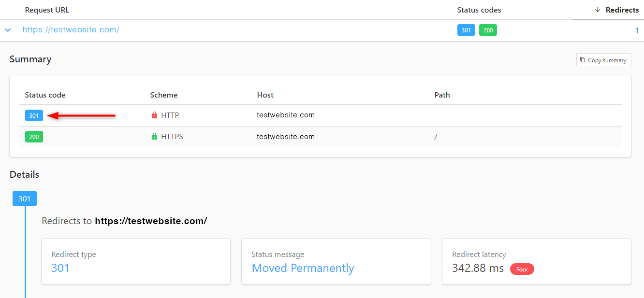The height and width of the screenshot is (298, 644).
Task: Click the red Poor latency badge
Action: pos(522,269)
